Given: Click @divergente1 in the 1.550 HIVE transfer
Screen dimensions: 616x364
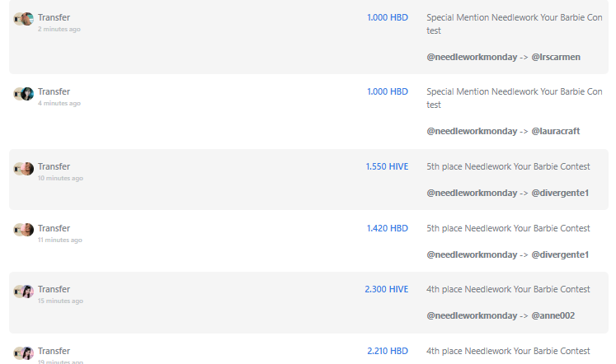Looking at the screenshot, I should tap(560, 193).
